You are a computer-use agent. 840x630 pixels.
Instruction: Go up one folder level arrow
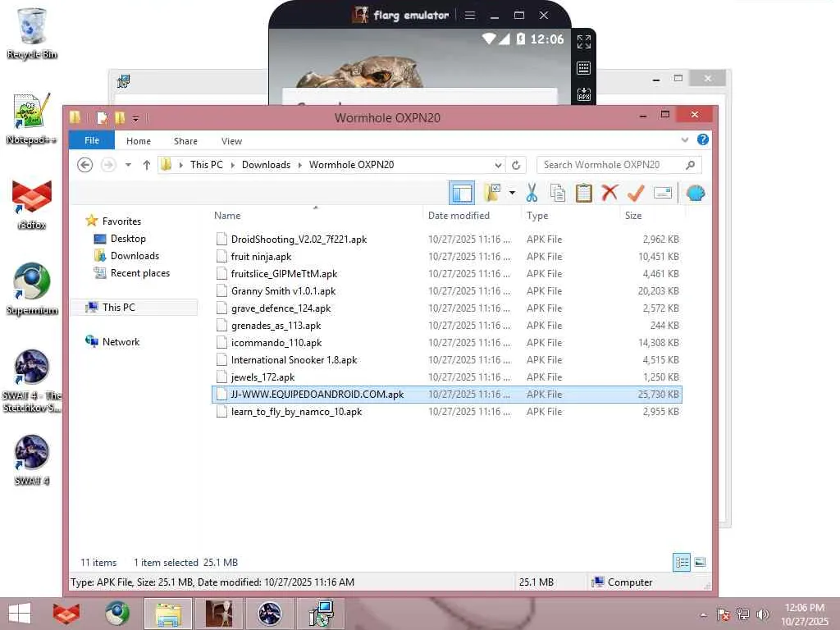coord(146,165)
